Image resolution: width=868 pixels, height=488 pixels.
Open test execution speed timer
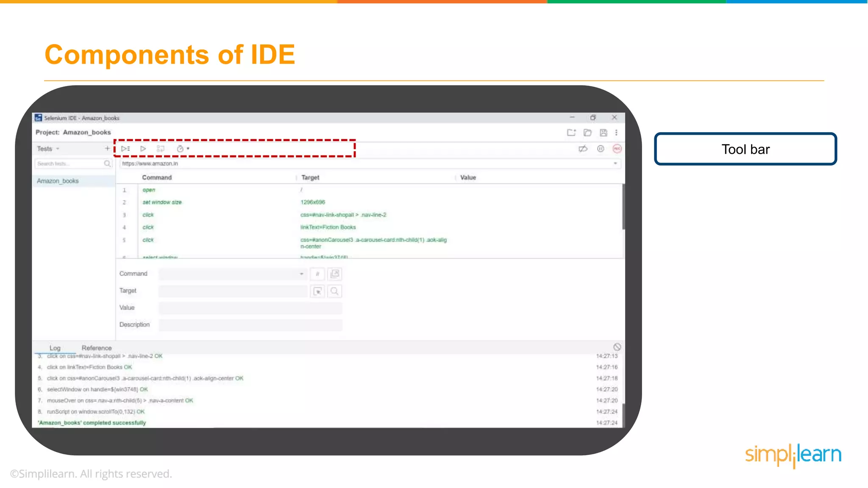(180, 149)
